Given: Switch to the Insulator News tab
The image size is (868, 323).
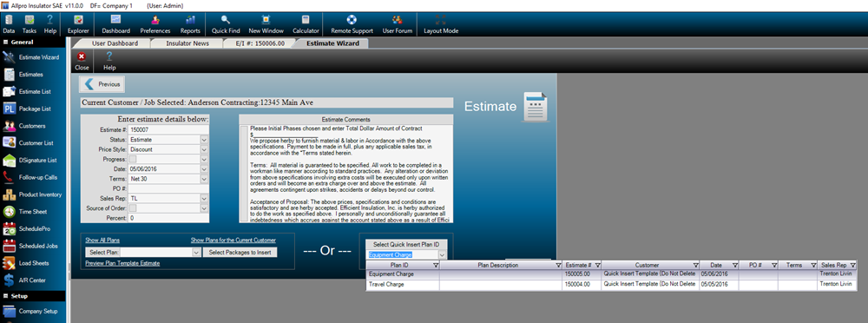Looking at the screenshot, I should pos(187,43).
